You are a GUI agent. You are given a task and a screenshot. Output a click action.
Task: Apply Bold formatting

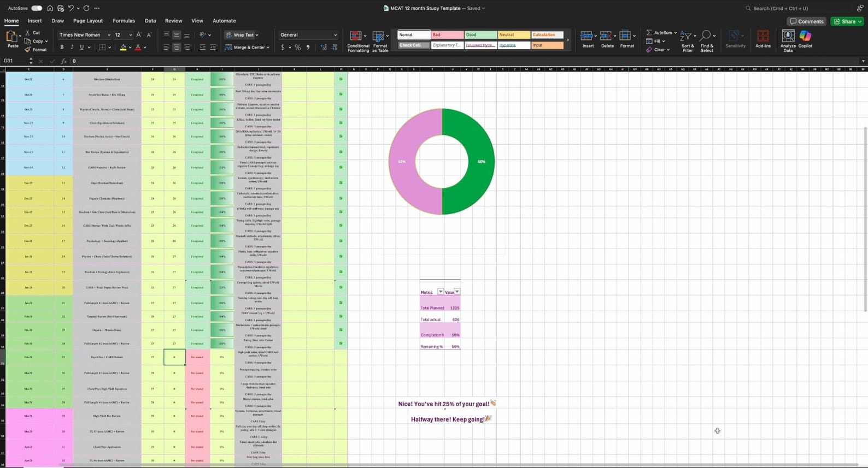pyautogui.click(x=62, y=48)
